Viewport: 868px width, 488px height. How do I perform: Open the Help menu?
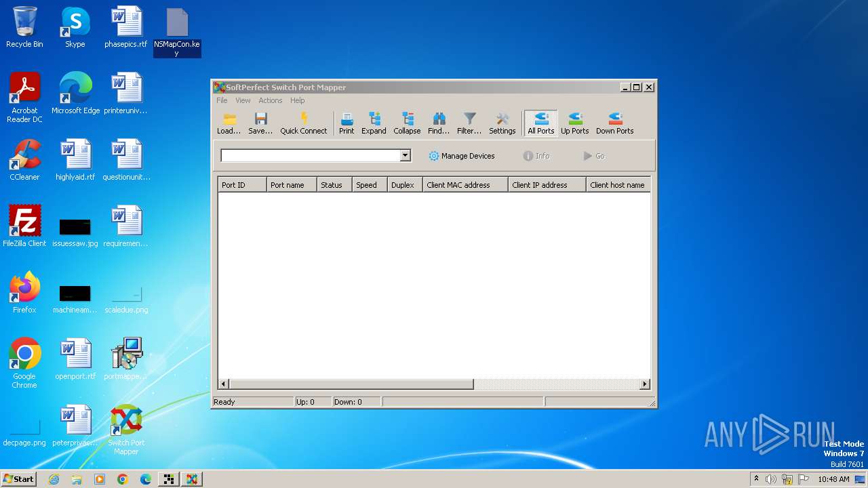(x=297, y=100)
